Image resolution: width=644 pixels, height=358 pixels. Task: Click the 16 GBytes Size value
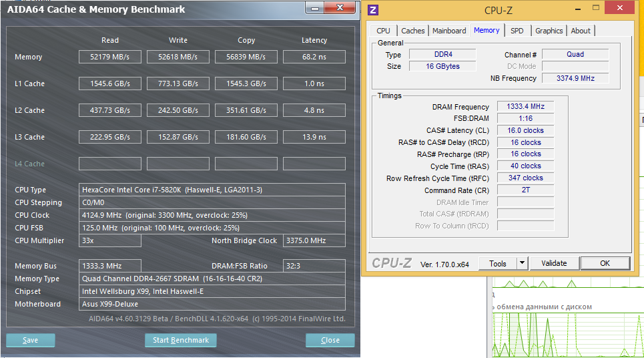[x=442, y=66]
